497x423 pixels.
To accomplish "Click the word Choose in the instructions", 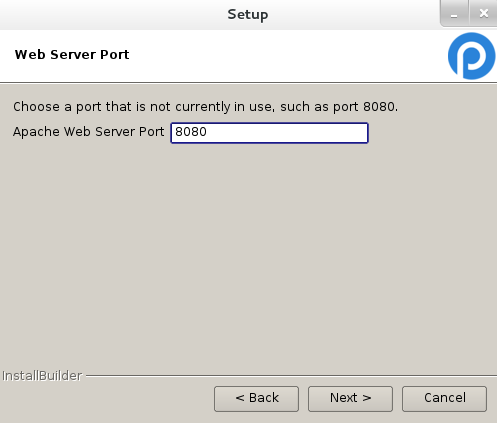I will pyautogui.click(x=36, y=107).
